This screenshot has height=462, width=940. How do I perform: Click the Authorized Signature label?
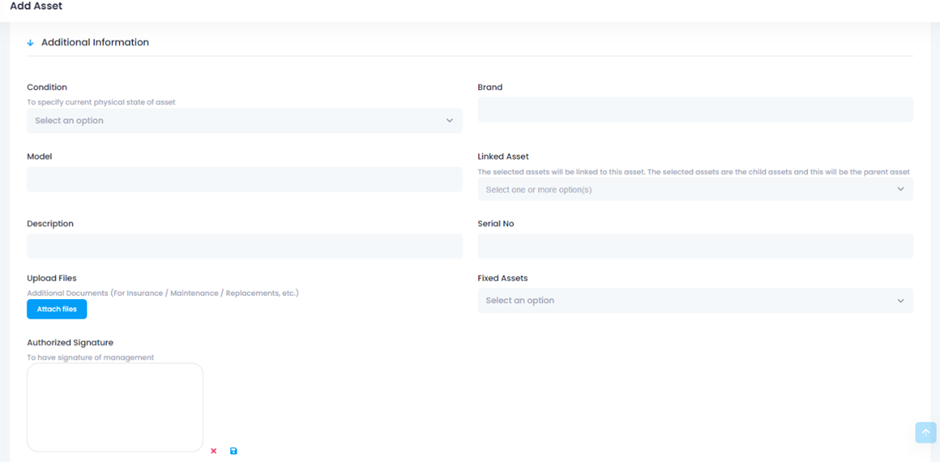[70, 343]
